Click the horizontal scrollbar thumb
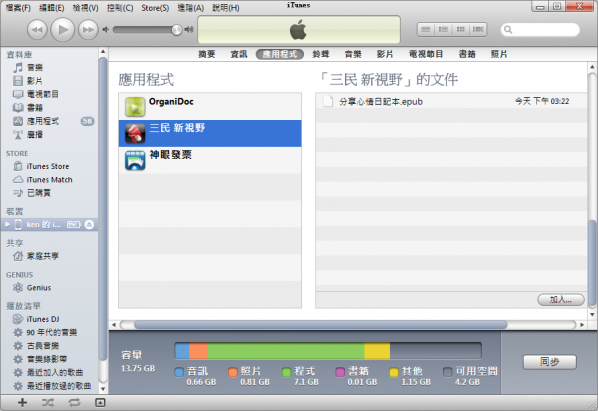598x411 pixels. coord(320,325)
